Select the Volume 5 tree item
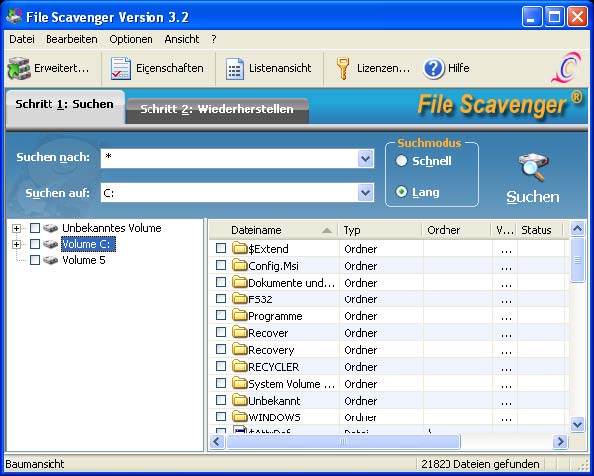594x476 pixels. (84, 260)
